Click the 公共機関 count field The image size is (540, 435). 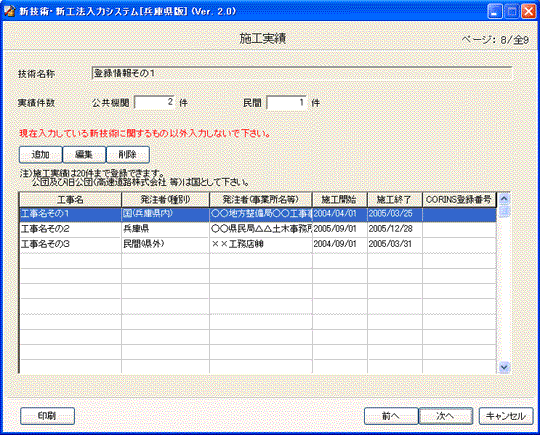(x=155, y=102)
